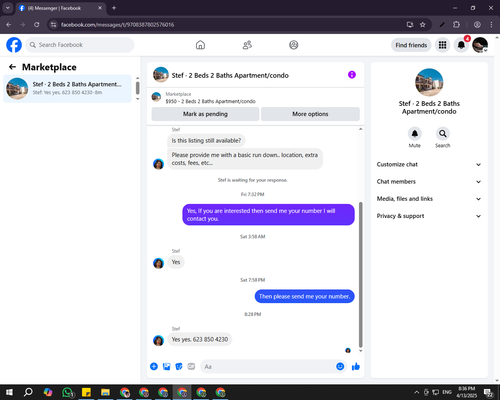This screenshot has width=500, height=400.
Task: Select the Messenger Facebook browser tab
Action: (61, 8)
